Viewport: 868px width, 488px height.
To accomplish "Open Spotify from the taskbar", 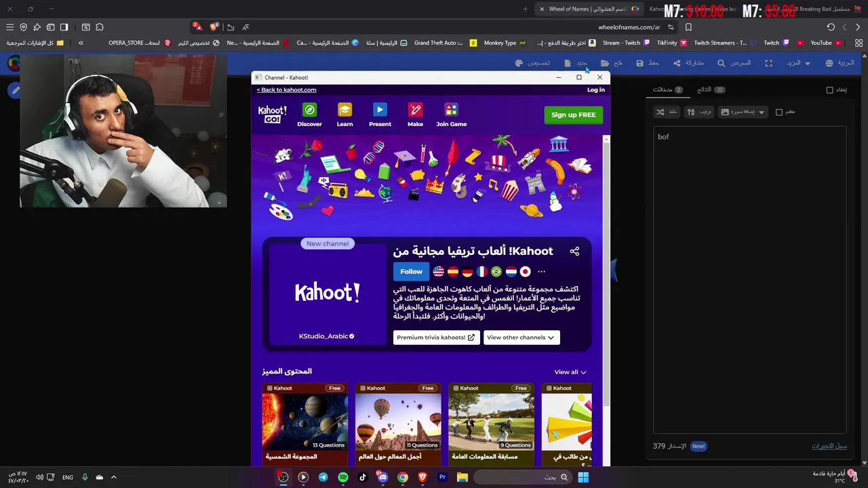I will 343,477.
